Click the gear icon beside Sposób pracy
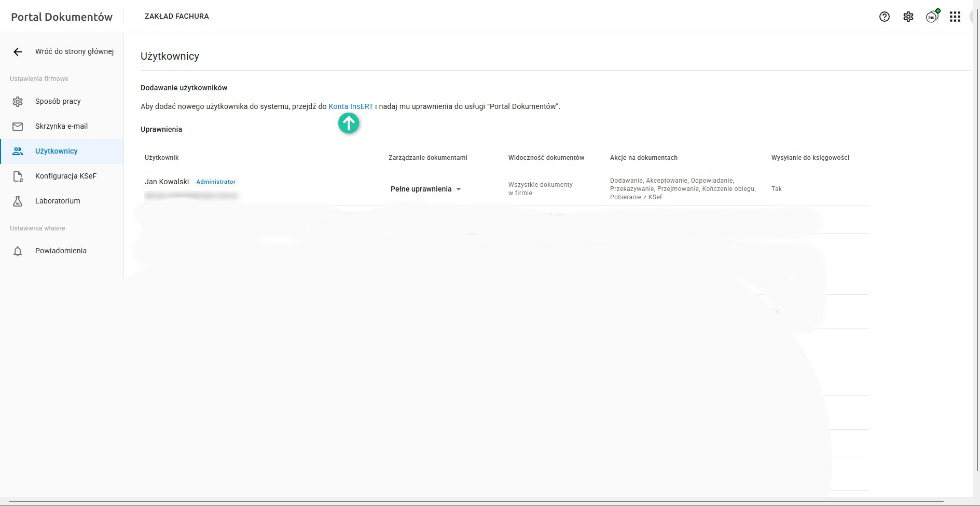The image size is (980, 506). pos(18,102)
